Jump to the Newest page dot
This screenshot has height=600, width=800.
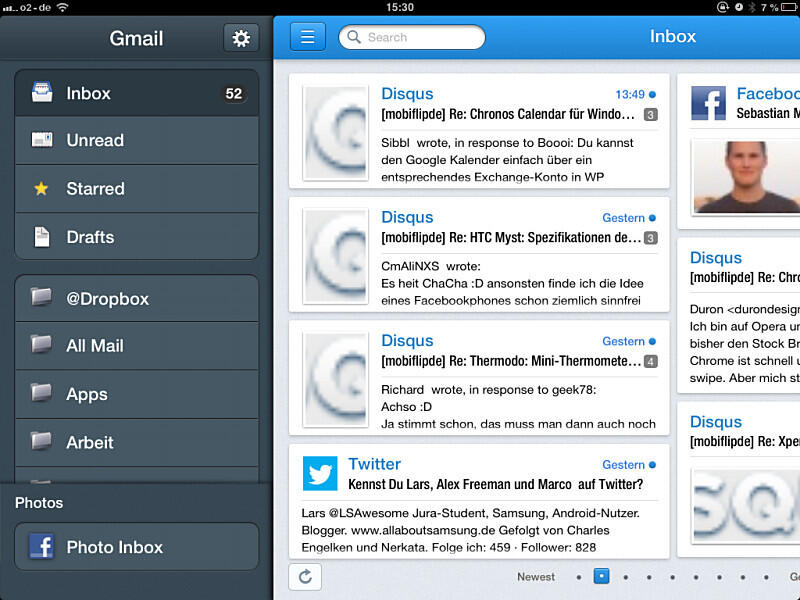pyautogui.click(x=579, y=577)
